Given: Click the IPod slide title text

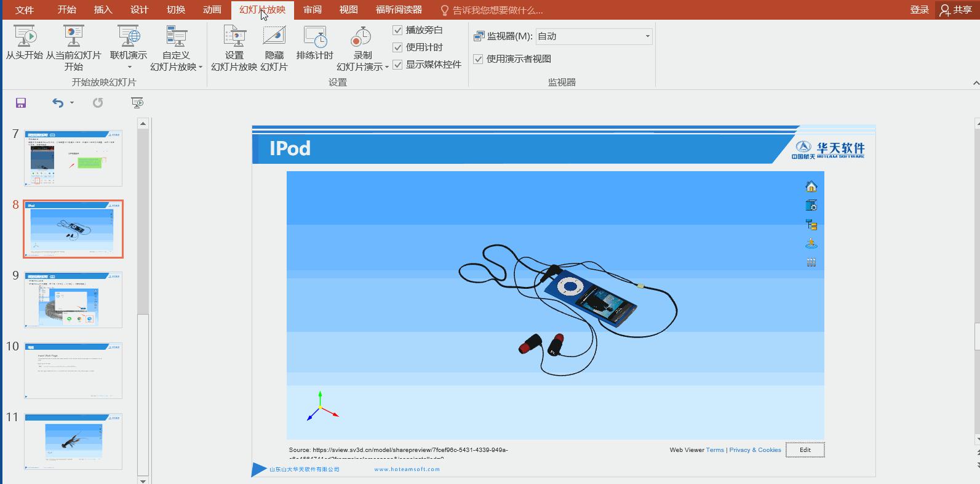Looking at the screenshot, I should tap(290, 148).
